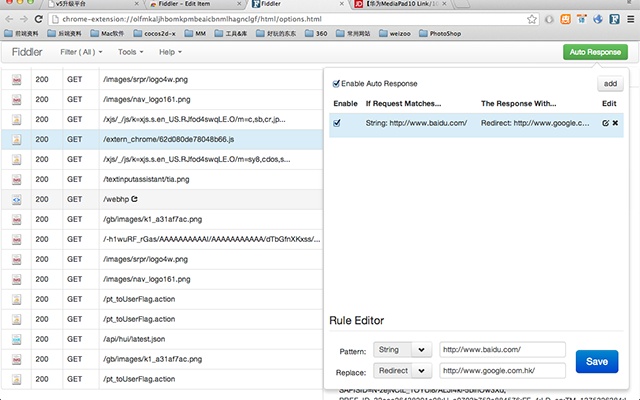This screenshot has height=400, width=640.
Task: Bookmark this page with star icon
Action: (531, 19)
